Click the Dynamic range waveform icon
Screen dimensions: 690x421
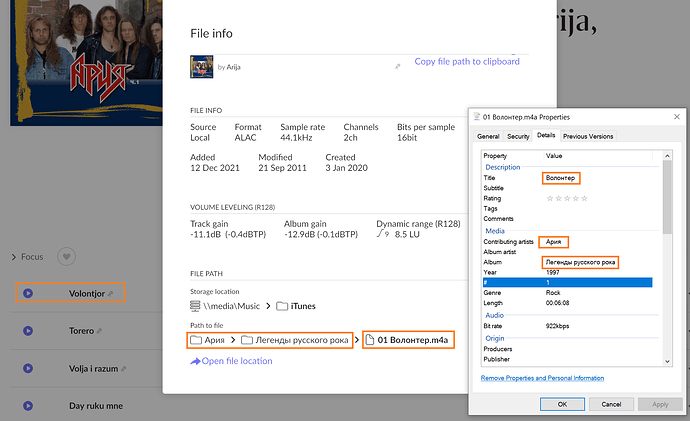coord(383,234)
